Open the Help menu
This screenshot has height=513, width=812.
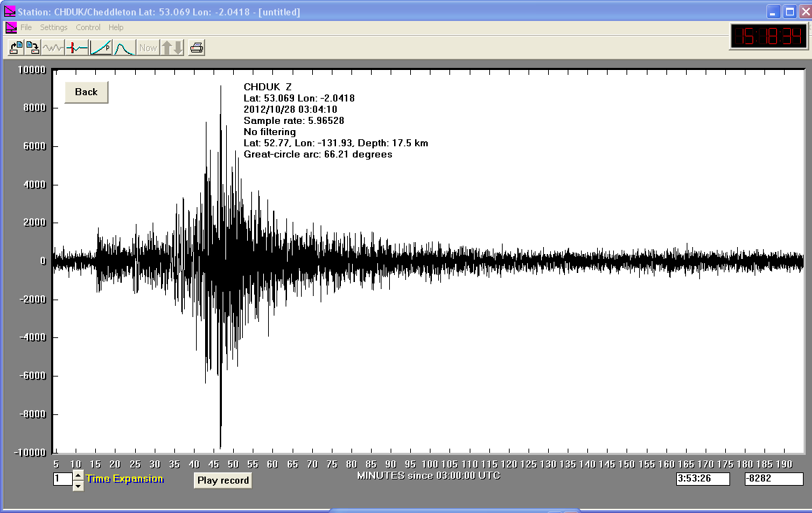[116, 27]
